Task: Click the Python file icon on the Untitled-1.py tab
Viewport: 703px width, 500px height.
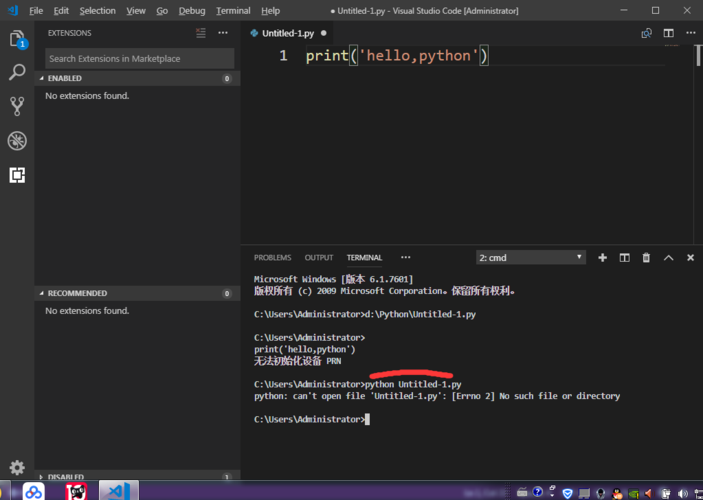Action: click(x=254, y=33)
